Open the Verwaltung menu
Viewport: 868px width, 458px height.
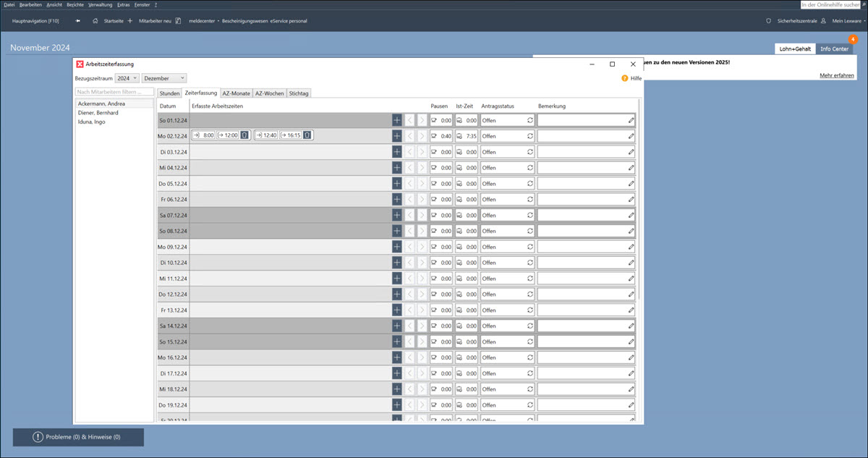click(101, 4)
